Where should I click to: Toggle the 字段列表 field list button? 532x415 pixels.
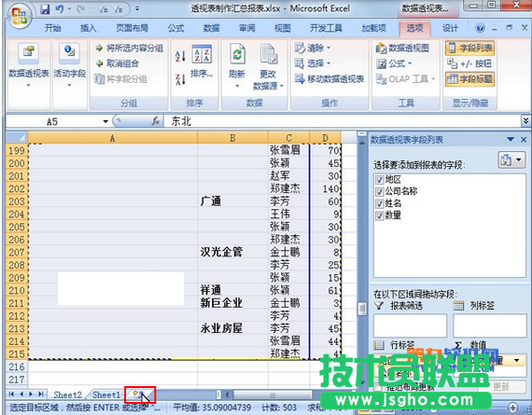(x=469, y=48)
